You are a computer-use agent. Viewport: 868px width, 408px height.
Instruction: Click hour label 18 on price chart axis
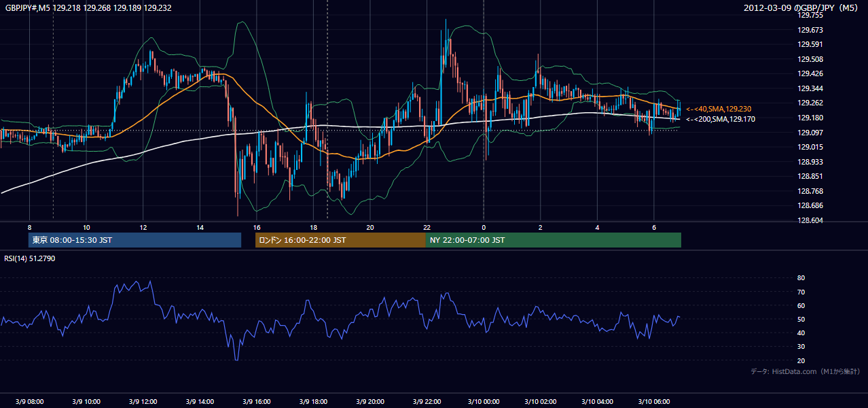point(313,227)
